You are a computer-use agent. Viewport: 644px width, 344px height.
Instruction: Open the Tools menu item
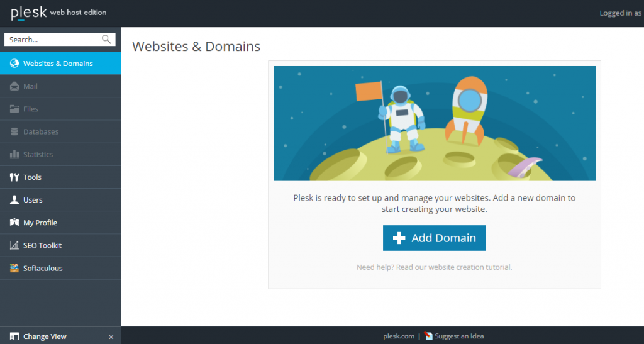click(x=32, y=177)
